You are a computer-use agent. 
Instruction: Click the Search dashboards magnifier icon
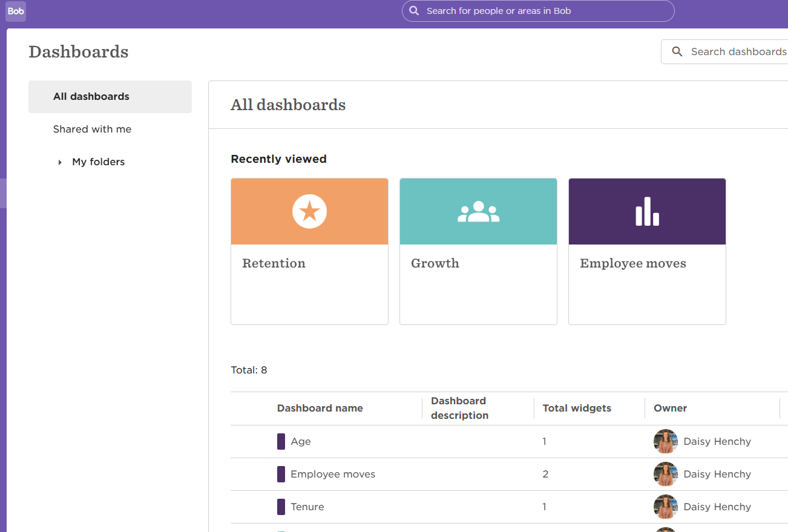click(x=677, y=52)
